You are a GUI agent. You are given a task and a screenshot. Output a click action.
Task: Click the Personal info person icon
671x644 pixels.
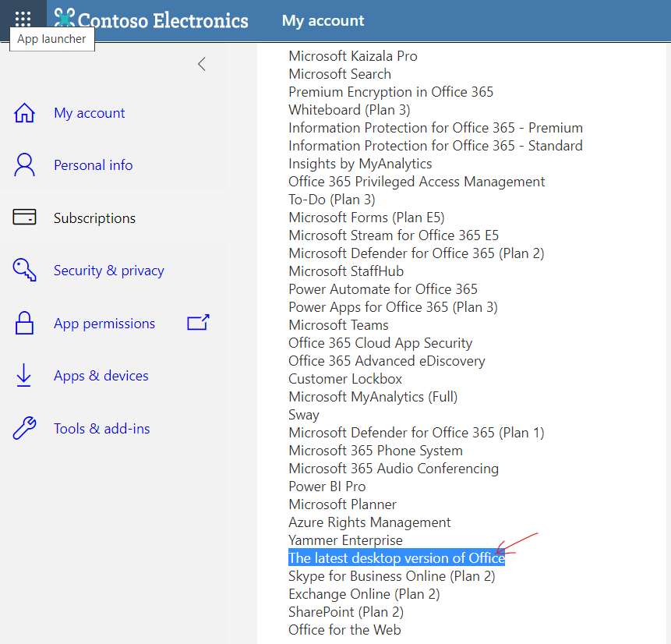pyautogui.click(x=24, y=165)
